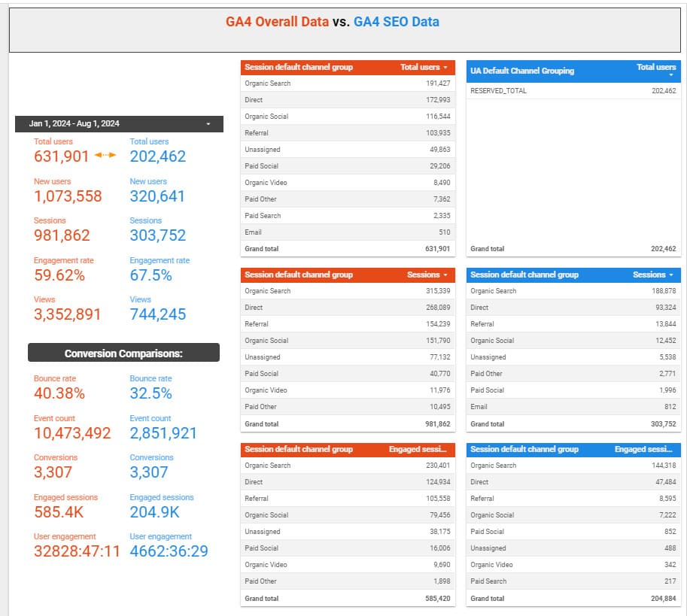Click the blue table engaged sessions cell 144,318

pos(664,466)
